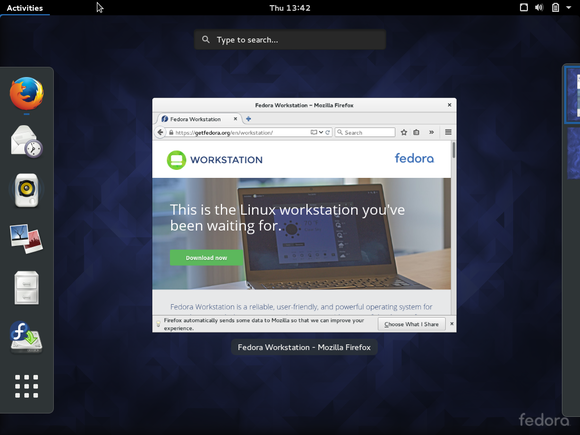Click the Download now button
Image resolution: width=580 pixels, height=435 pixels.
click(206, 258)
